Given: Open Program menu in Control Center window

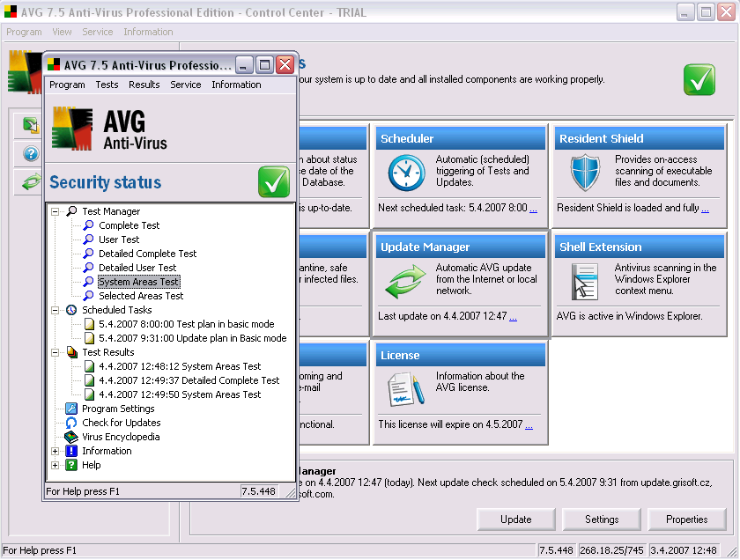Looking at the screenshot, I should click(x=24, y=32).
